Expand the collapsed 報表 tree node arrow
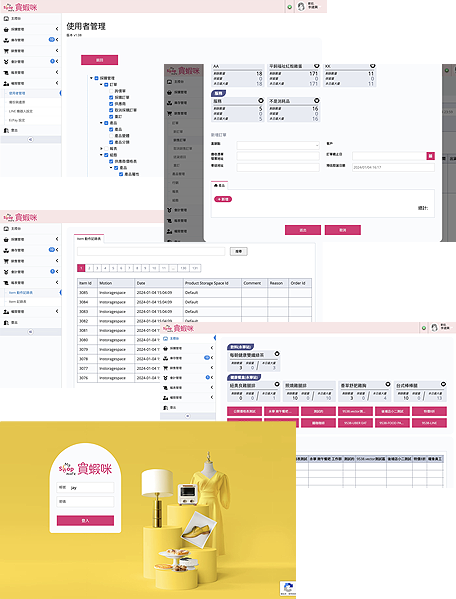 101,149
